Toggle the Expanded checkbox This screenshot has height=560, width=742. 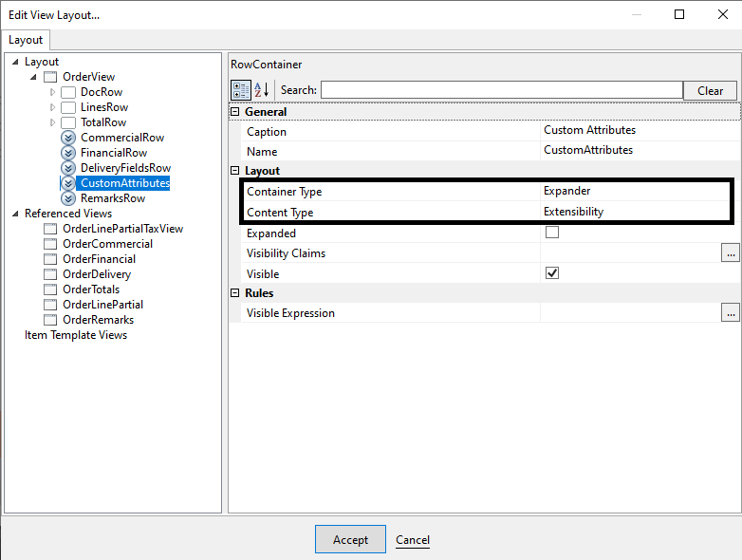tap(552, 232)
